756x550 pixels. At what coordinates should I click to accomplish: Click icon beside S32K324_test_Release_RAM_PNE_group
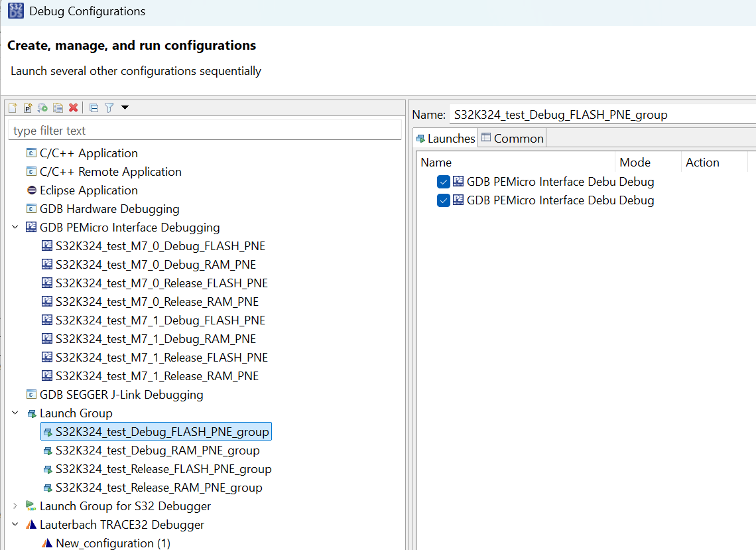(48, 488)
